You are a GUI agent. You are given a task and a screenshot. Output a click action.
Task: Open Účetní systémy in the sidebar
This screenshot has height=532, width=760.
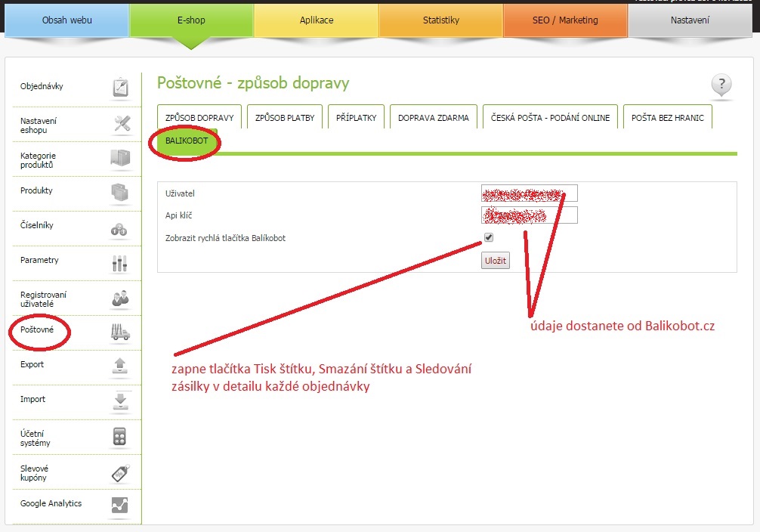click(35, 438)
